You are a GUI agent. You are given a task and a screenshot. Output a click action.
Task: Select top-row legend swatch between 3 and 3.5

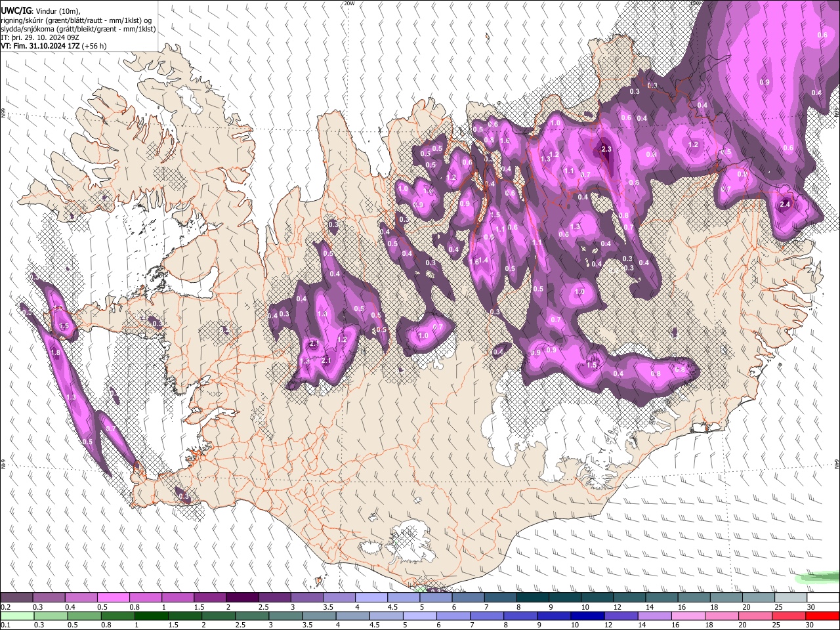point(306,598)
